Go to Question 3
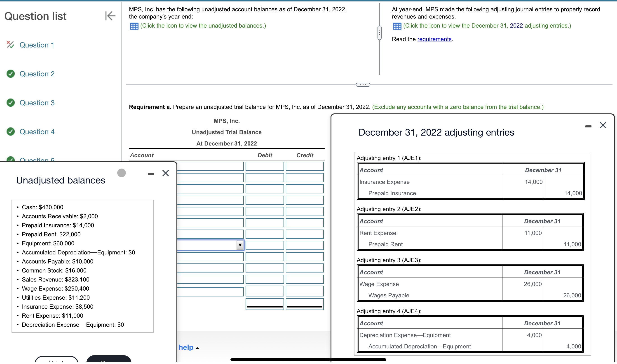Screen dimensions: 617x364 pyautogui.click(x=37, y=103)
